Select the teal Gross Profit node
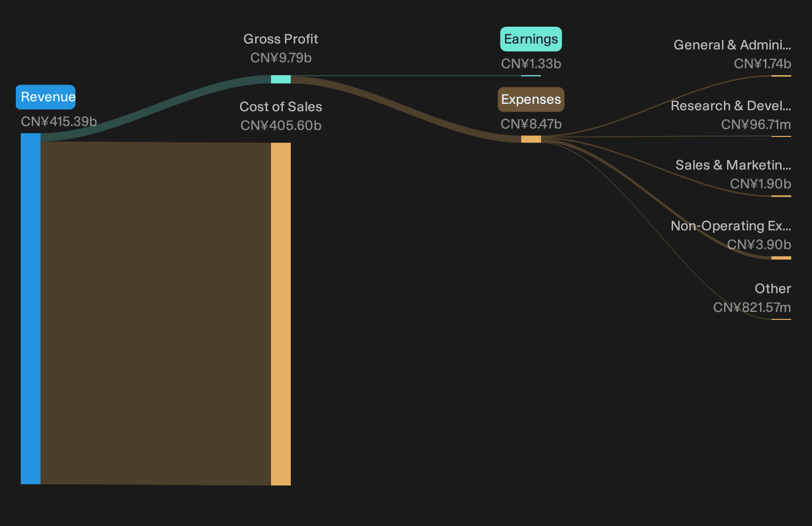812x526 pixels. click(x=281, y=79)
